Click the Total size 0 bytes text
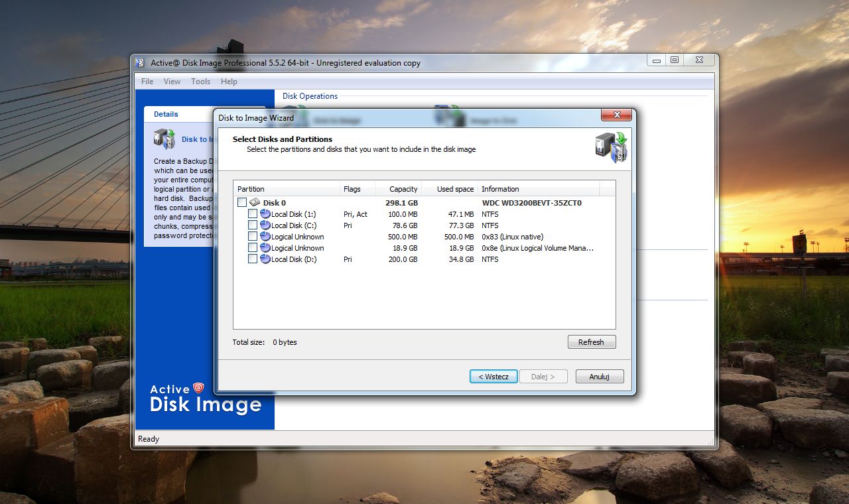 (x=265, y=342)
